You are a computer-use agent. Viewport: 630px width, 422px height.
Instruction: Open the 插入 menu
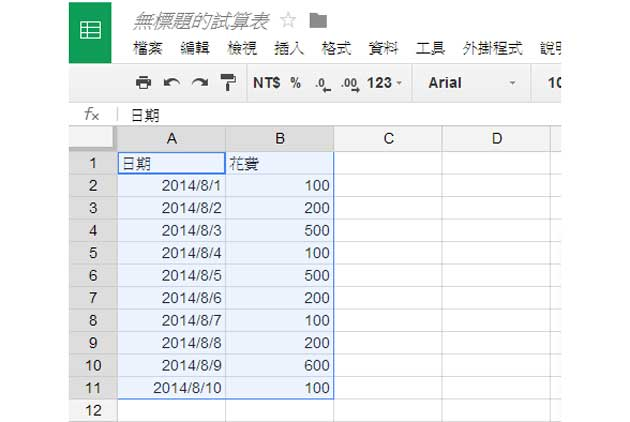point(289,49)
